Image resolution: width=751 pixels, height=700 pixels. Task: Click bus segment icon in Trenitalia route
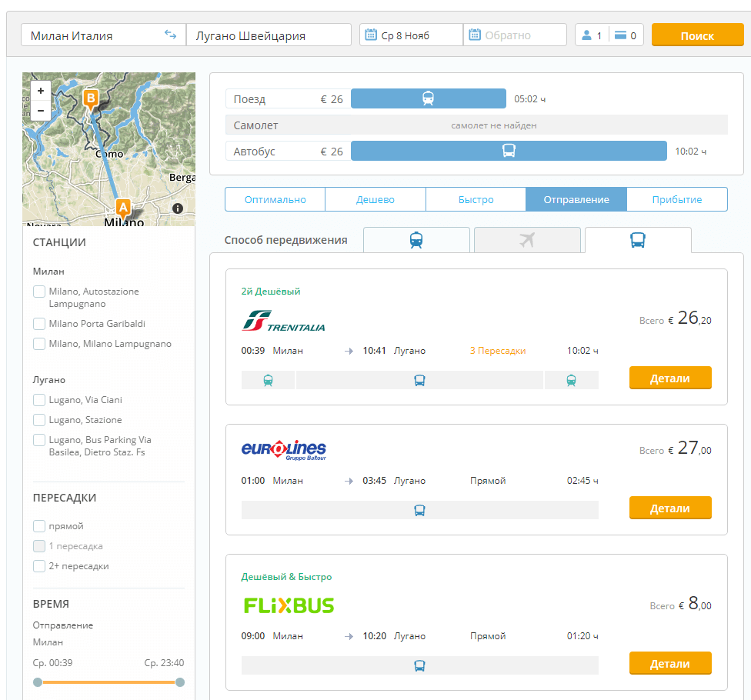coord(419,381)
